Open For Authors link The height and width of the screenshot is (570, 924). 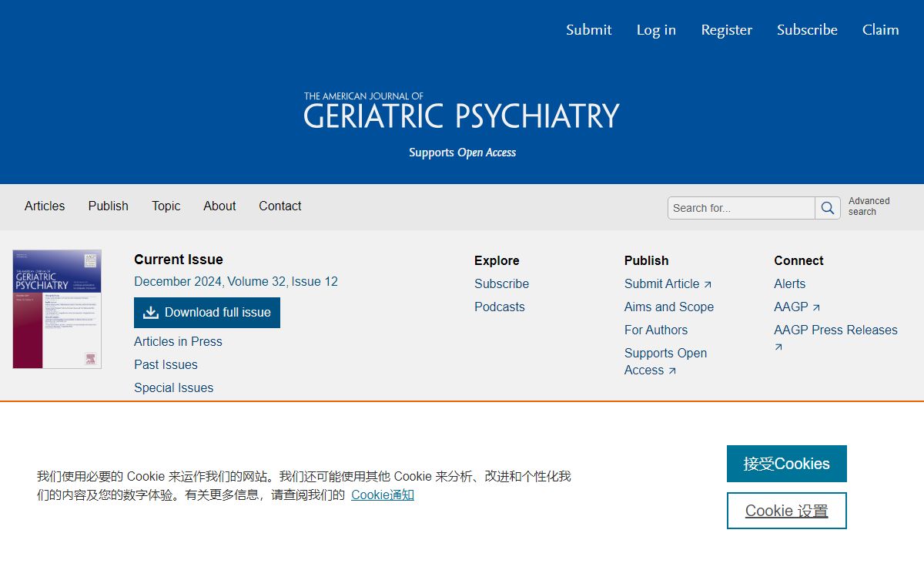pyautogui.click(x=656, y=330)
